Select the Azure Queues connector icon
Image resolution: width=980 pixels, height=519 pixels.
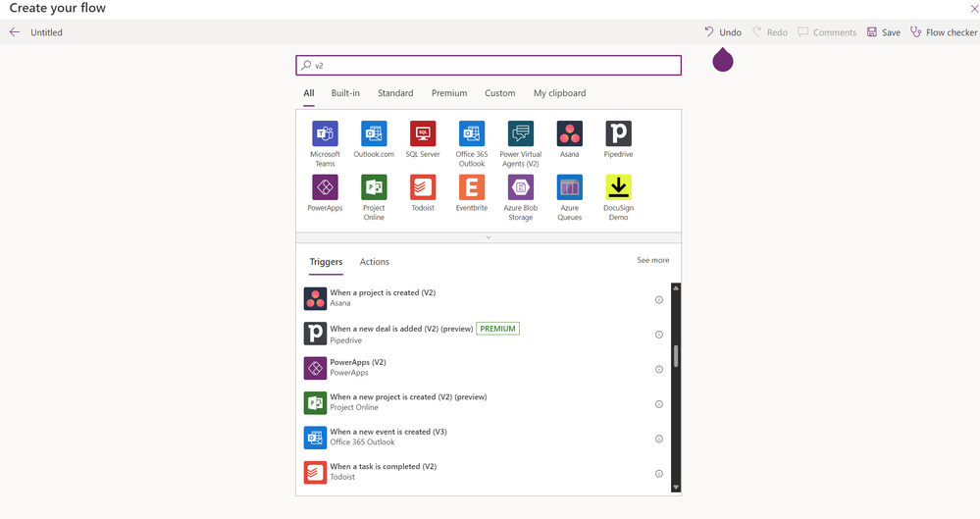(569, 187)
